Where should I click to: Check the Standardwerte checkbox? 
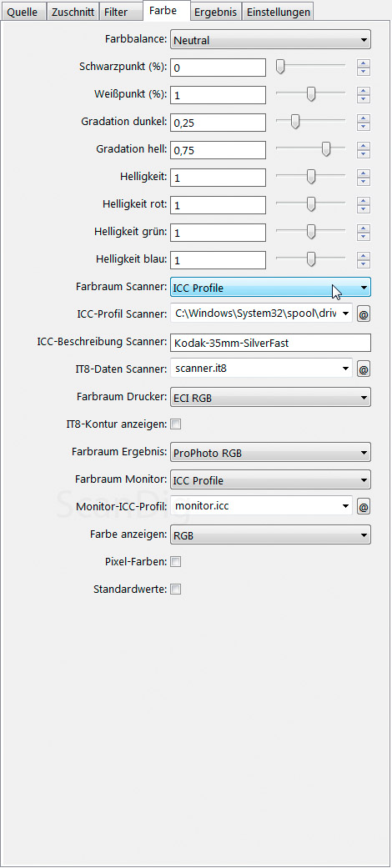(x=175, y=590)
